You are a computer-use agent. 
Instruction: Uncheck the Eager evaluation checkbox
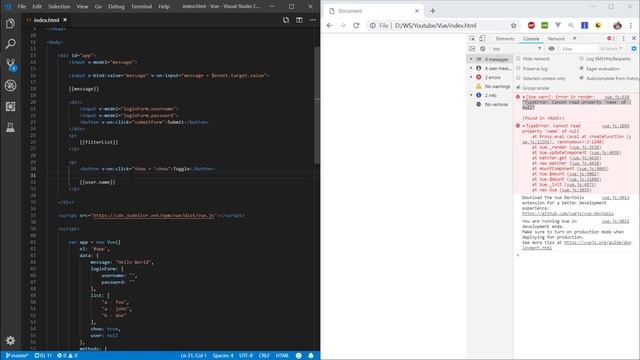[x=582, y=68]
